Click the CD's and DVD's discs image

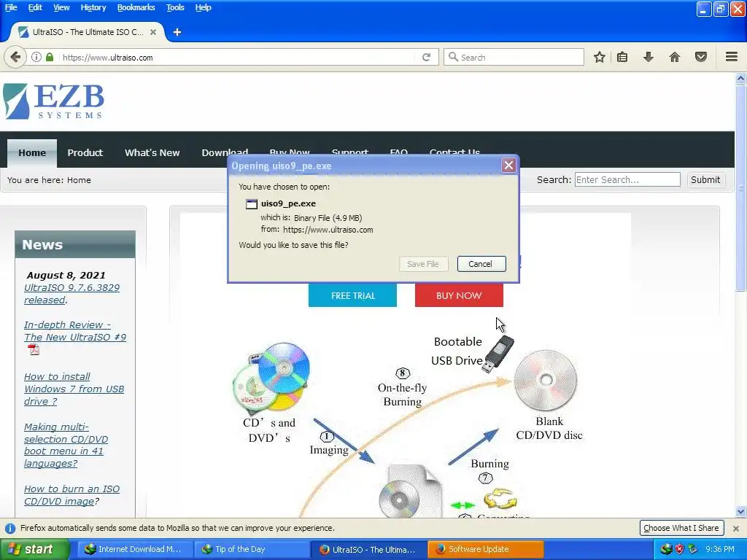[x=271, y=378]
